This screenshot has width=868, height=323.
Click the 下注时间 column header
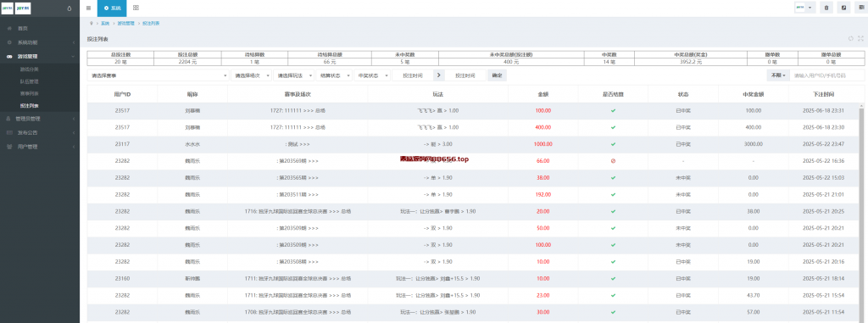tap(824, 94)
